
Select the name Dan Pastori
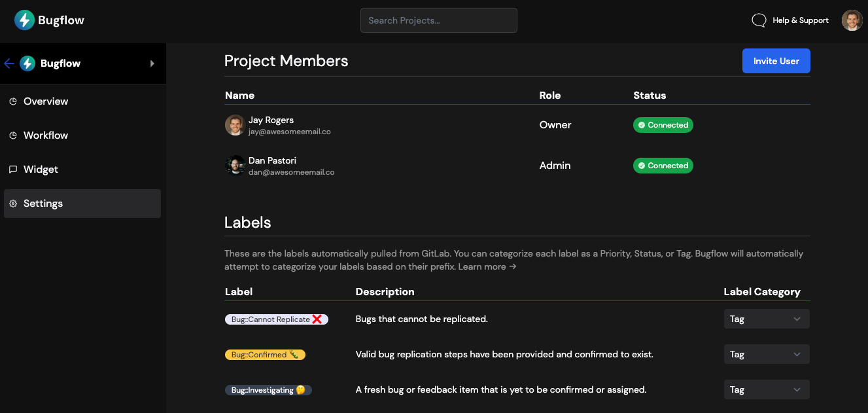273,160
